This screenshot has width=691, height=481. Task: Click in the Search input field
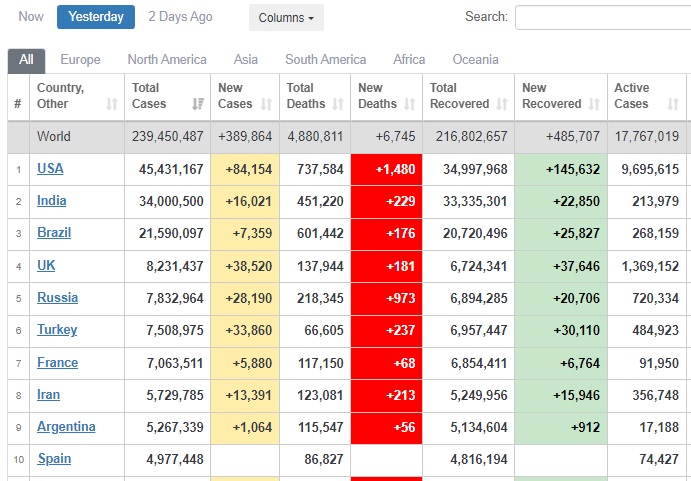point(602,18)
